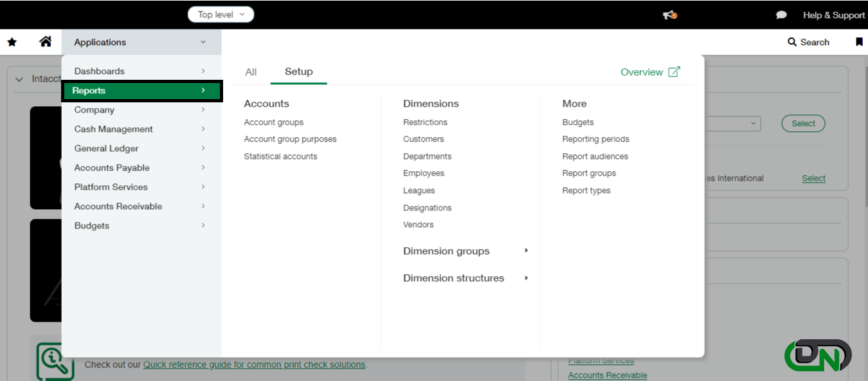Open Customers under Dimensions
The image size is (868, 381).
424,139
